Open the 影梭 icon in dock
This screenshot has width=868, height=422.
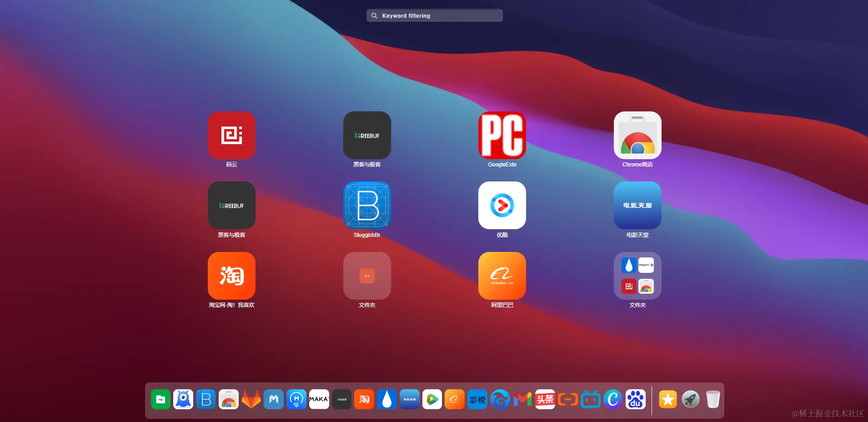[x=477, y=399]
